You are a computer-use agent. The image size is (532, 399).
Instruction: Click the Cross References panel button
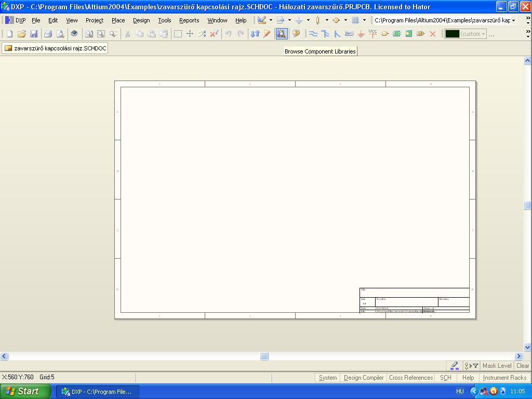point(411,378)
